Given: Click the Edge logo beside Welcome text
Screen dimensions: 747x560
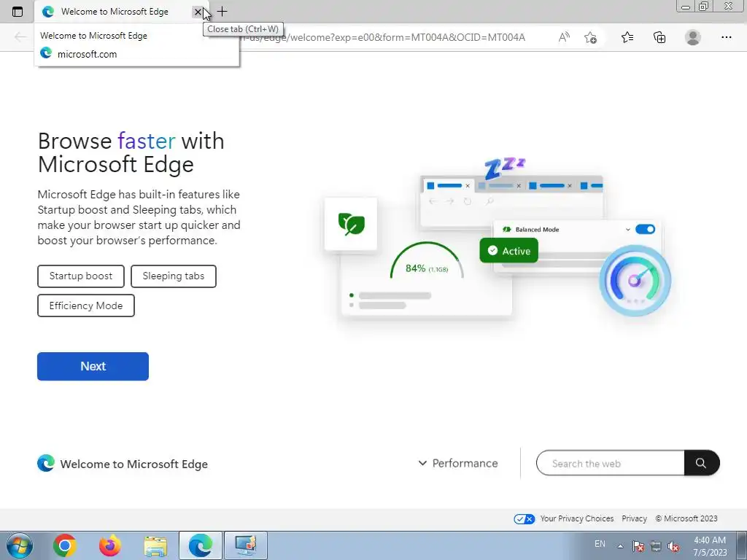Looking at the screenshot, I should [46, 463].
